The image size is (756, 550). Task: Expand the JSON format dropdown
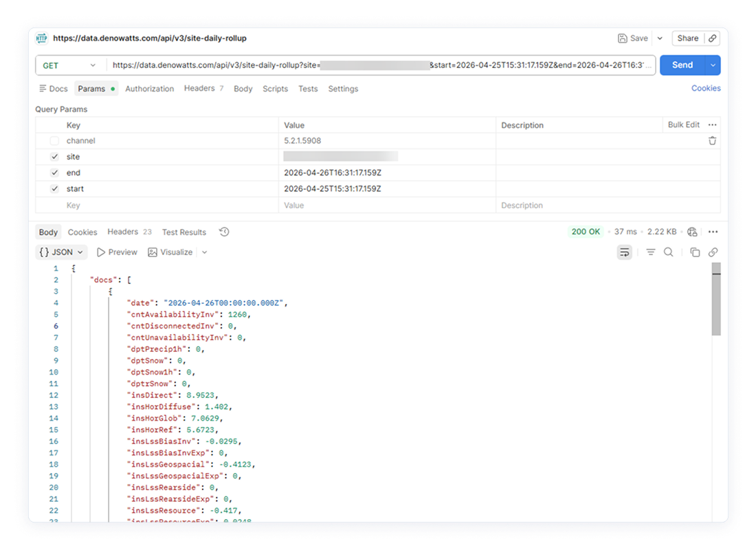pos(61,252)
